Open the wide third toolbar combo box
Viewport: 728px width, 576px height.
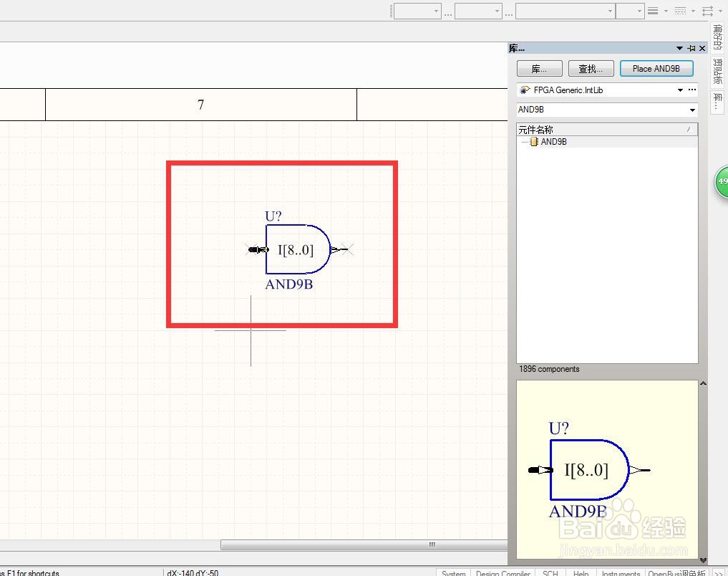[x=566, y=11]
